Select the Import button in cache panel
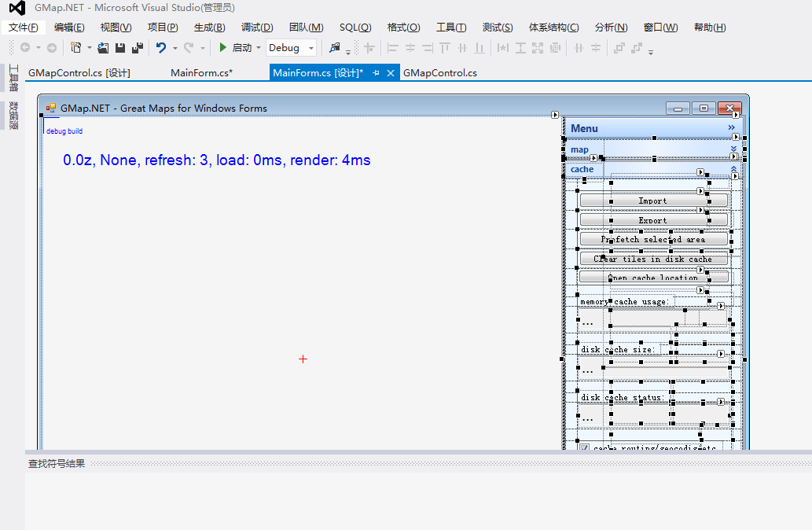This screenshot has width=812, height=530. [653, 201]
